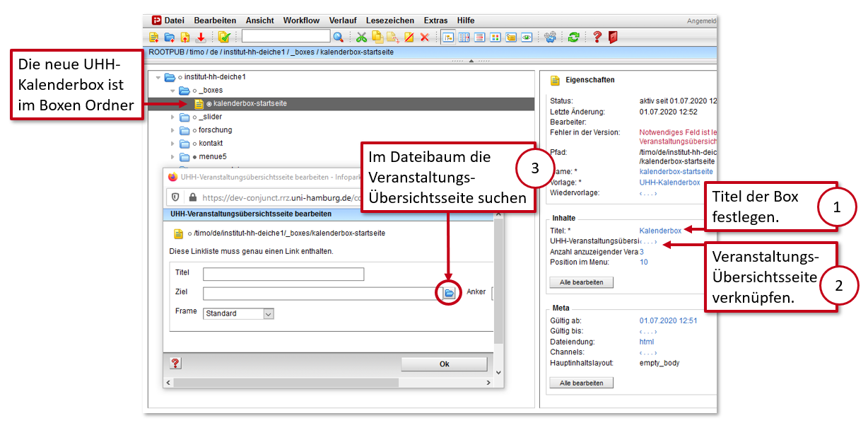Open the Verlauf menu
The height and width of the screenshot is (440, 868).
click(x=342, y=21)
